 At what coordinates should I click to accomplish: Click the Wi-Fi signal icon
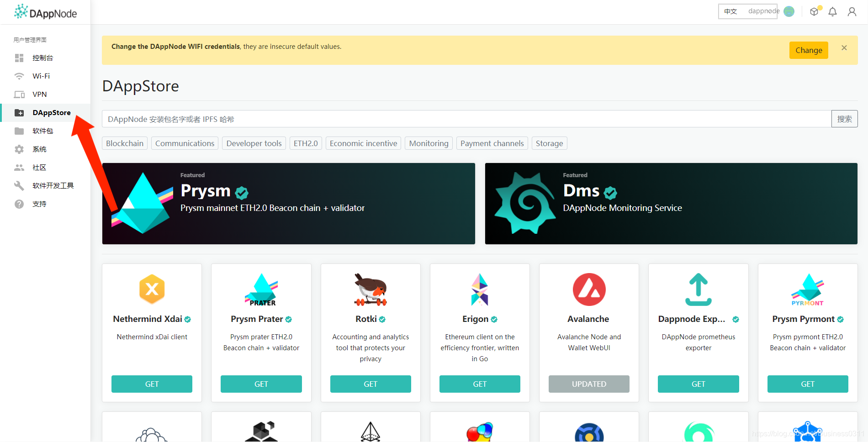[19, 76]
